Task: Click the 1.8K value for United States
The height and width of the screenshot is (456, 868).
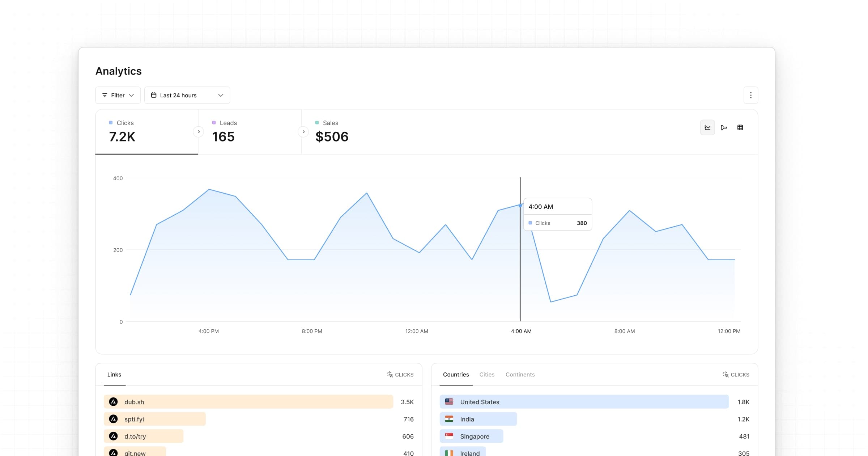Action: [744, 402]
